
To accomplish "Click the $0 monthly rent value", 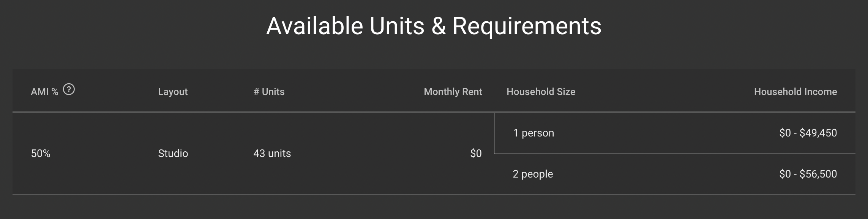I will click(476, 153).
